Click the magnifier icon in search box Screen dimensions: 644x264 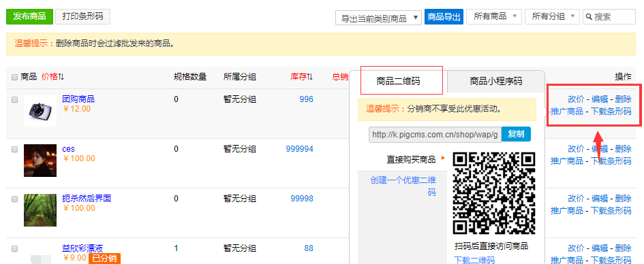click(589, 17)
